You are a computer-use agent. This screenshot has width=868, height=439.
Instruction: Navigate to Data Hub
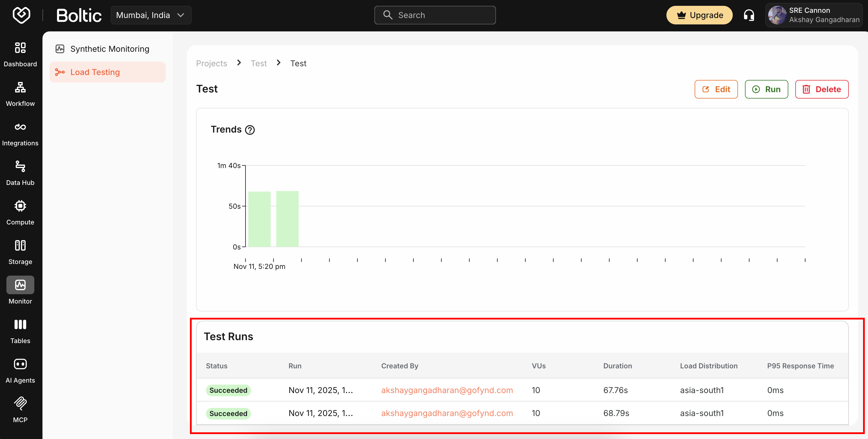coord(20,172)
